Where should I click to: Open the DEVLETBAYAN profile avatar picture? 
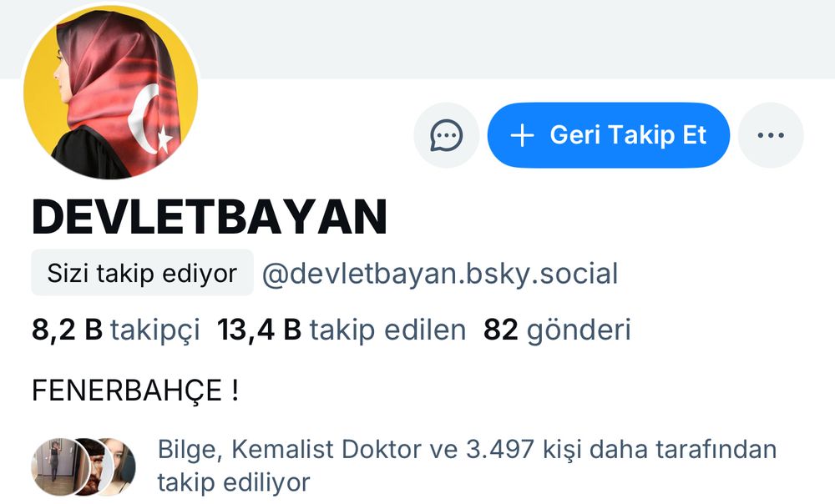111,92
